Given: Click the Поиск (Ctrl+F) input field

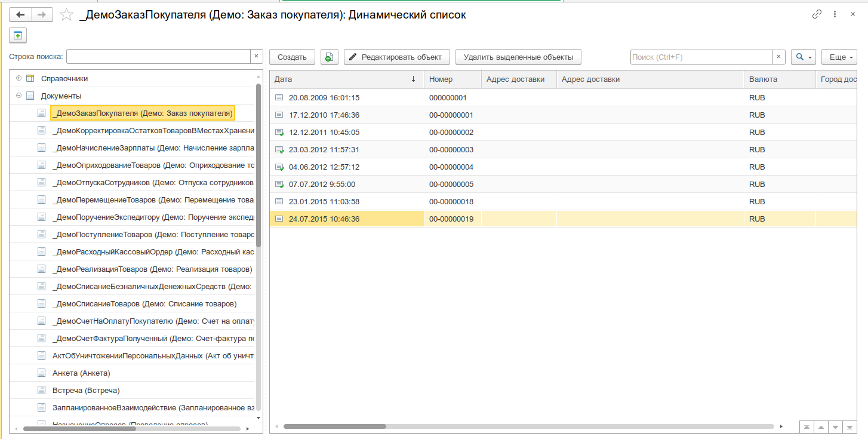Looking at the screenshot, I should click(x=701, y=57).
